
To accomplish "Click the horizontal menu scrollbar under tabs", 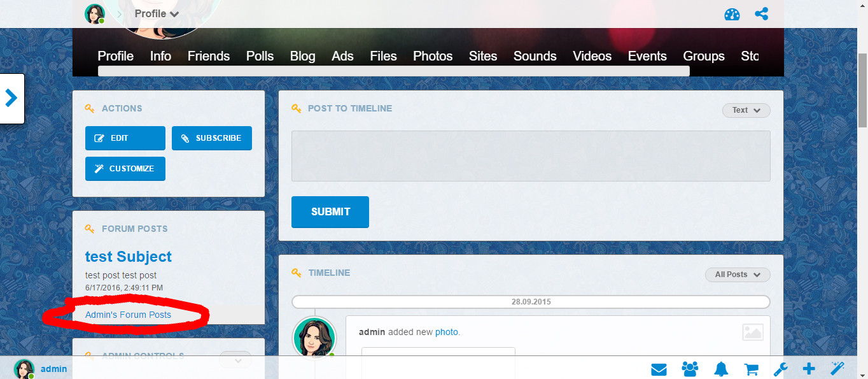I will click(x=393, y=71).
